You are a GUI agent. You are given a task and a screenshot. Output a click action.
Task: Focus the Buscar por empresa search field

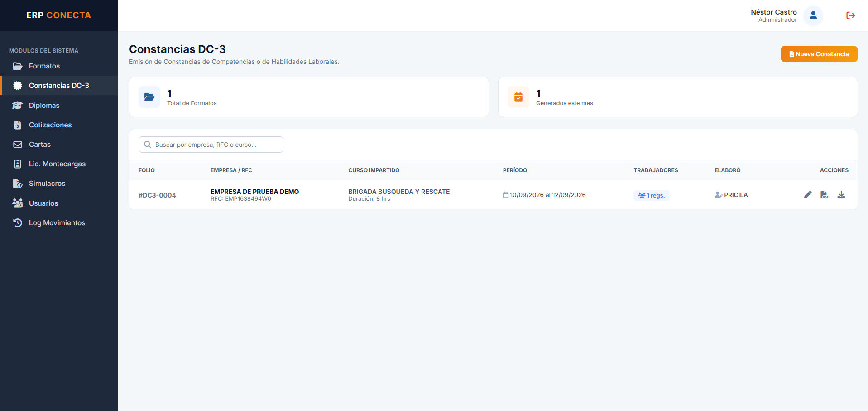(211, 145)
